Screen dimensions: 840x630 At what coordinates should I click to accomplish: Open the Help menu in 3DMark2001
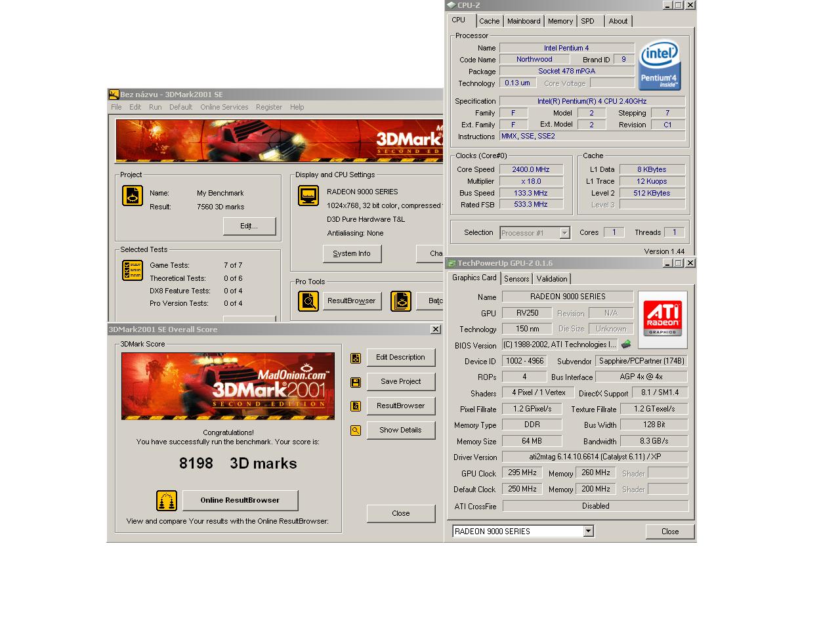pos(297,107)
